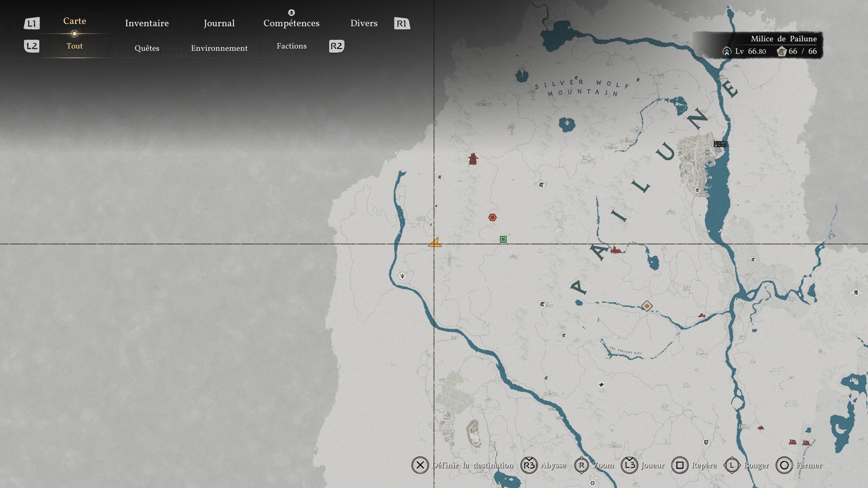
Task: Click the hexagon emblem beside 66 / 66
Action: pyautogui.click(x=781, y=51)
